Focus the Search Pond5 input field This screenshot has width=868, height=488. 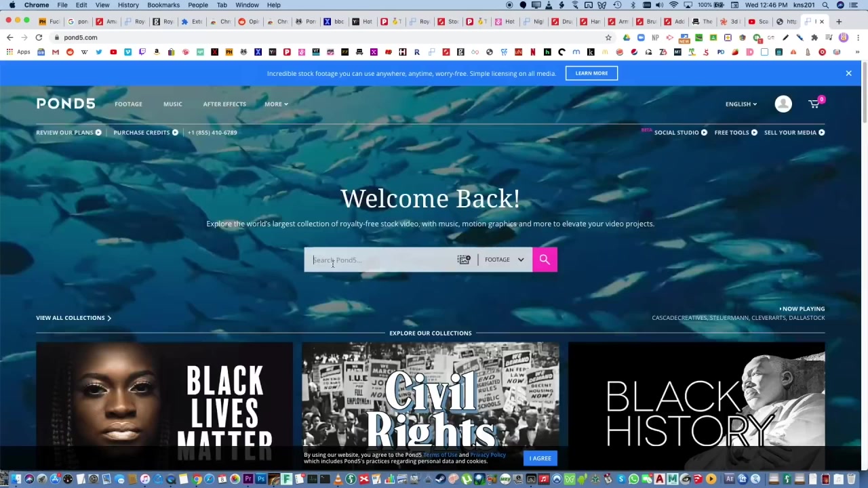383,260
